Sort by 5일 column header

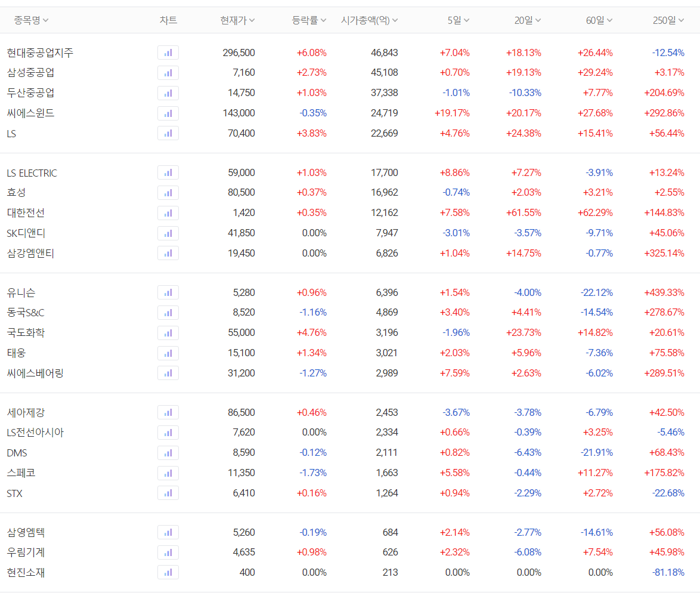(459, 20)
